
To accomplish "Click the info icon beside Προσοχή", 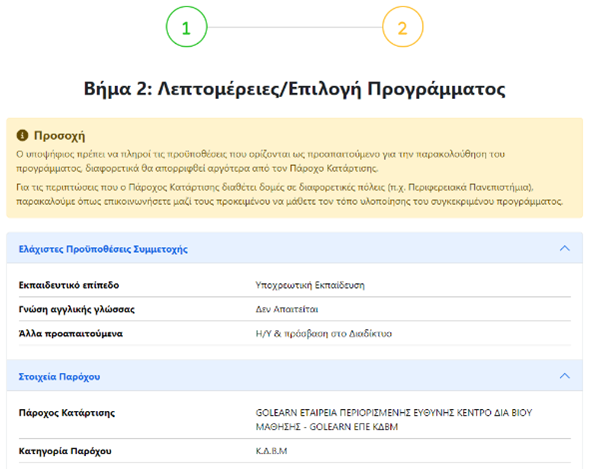I will click(22, 135).
